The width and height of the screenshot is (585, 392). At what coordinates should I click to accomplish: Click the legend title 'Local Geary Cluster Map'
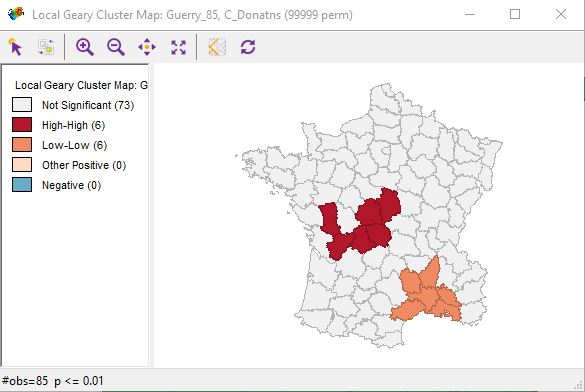(81, 85)
